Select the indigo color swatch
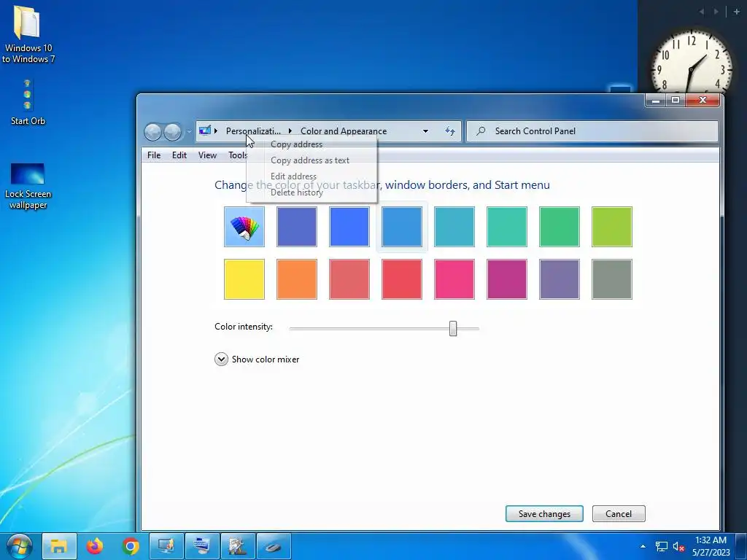Screen dimensions: 747x560 coord(297,227)
